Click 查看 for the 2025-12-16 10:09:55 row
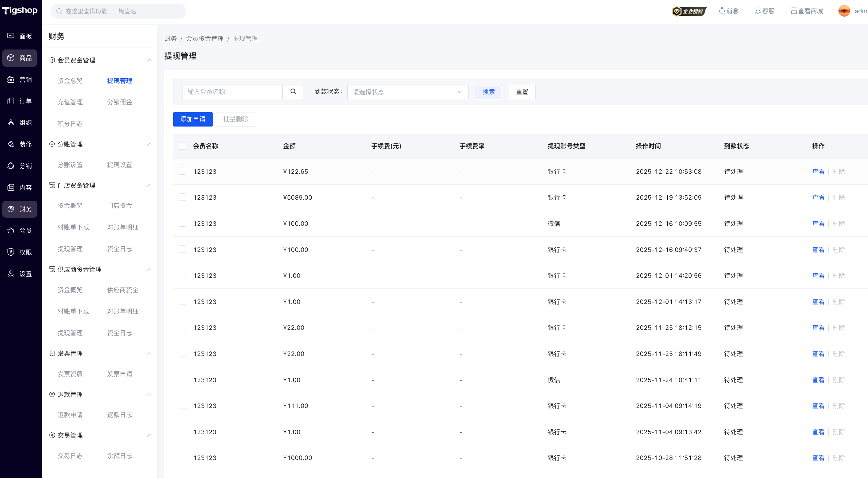Image resolution: width=868 pixels, height=478 pixels. tap(818, 224)
